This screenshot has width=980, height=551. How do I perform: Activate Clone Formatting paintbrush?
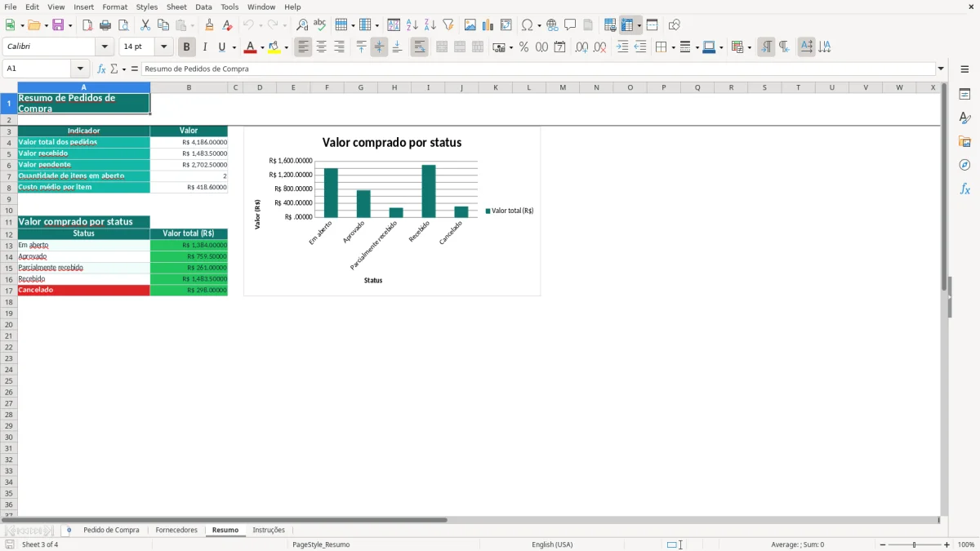tap(209, 25)
